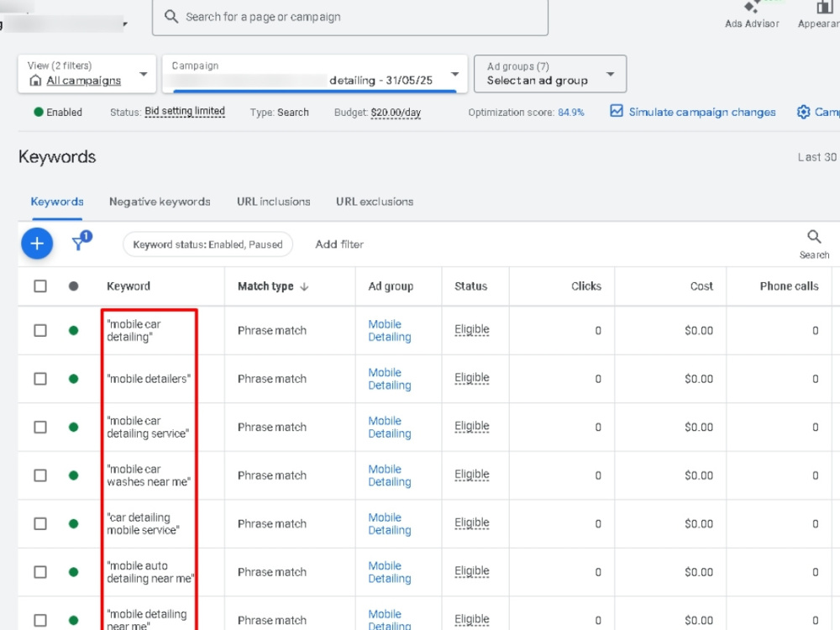Screen dimensions: 840x630
Task: Open the URL inclusions tab
Action: tap(274, 202)
